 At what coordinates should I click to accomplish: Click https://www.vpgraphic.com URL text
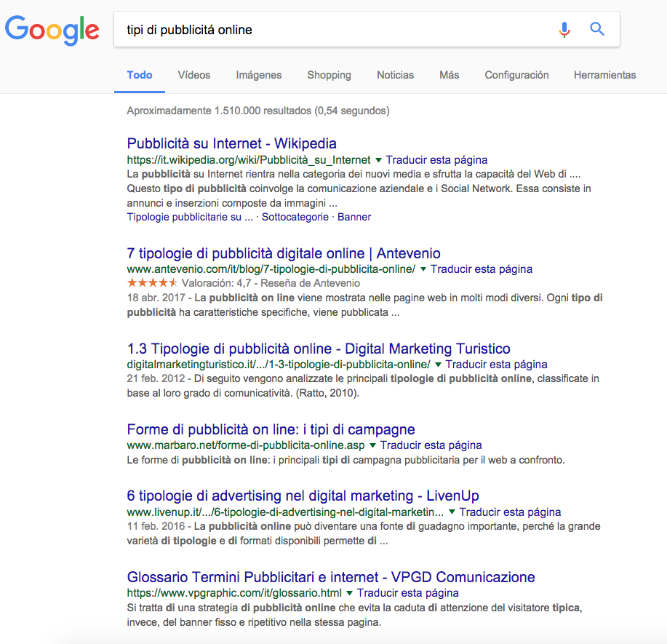234,593
